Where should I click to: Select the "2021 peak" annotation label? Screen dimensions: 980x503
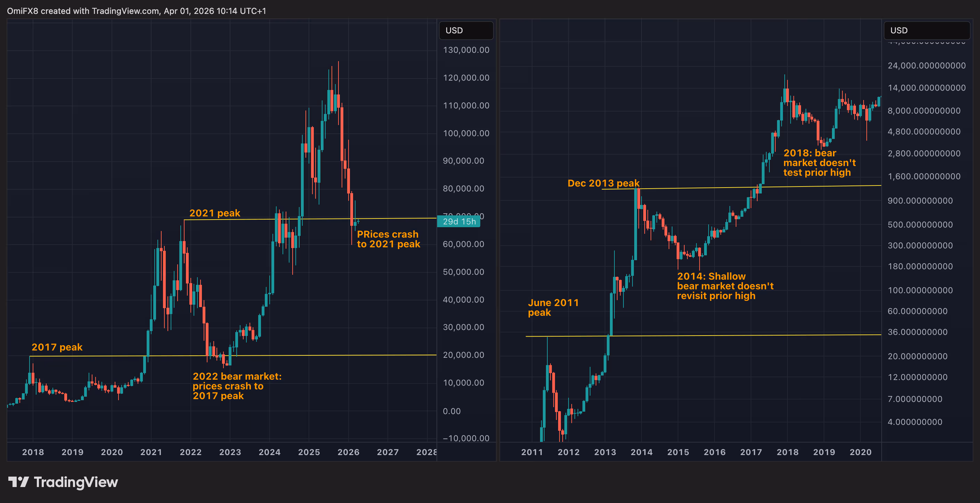click(214, 213)
